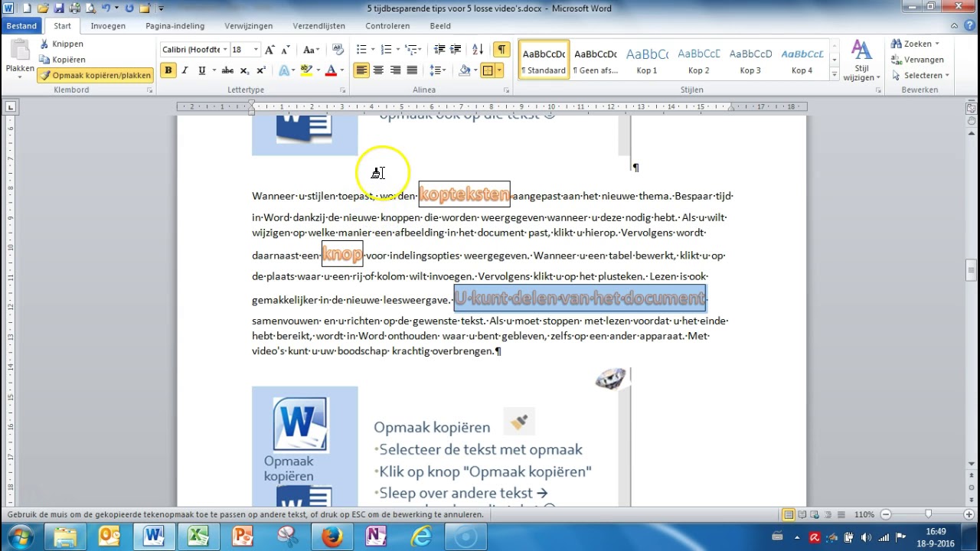Switch to the Verwijzingen tab
The image size is (980, 551).
coord(249,26)
